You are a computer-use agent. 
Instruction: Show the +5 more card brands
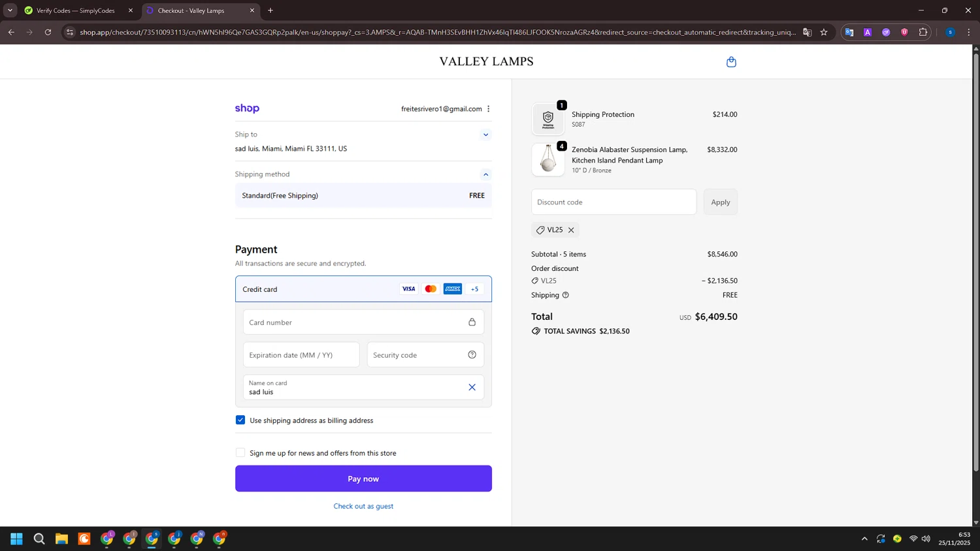475,289
